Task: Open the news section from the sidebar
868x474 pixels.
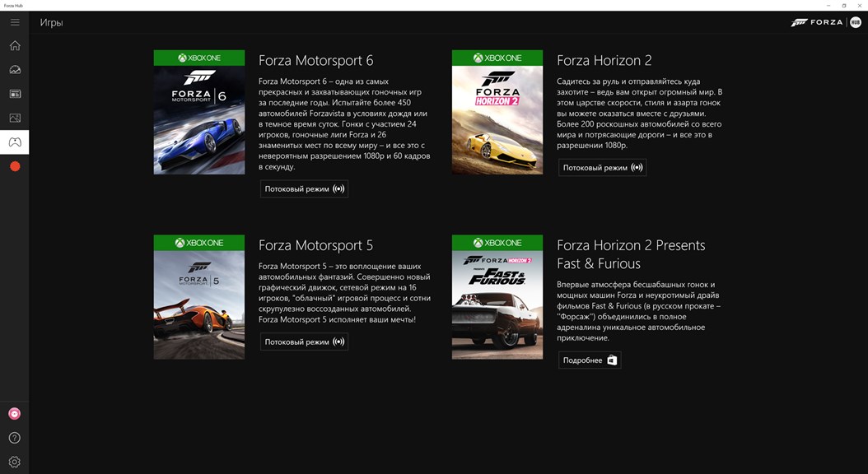Action: pos(13,93)
